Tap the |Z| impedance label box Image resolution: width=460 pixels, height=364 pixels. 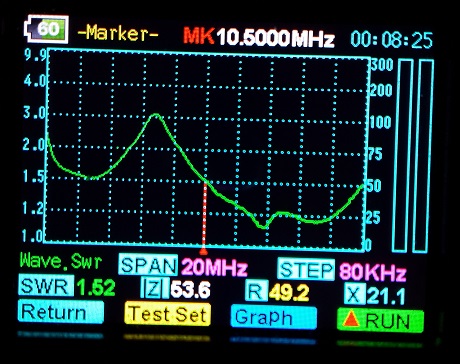click(x=154, y=288)
